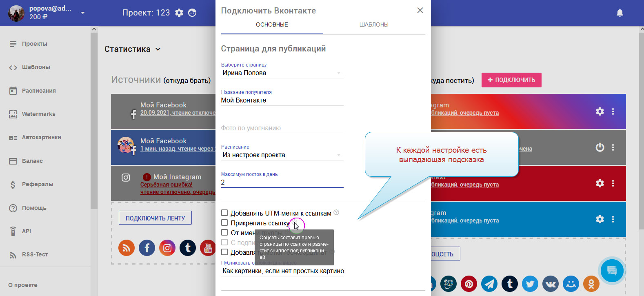The image size is (644, 296).
Task: Click the Twitter network icon
Action: click(x=530, y=283)
